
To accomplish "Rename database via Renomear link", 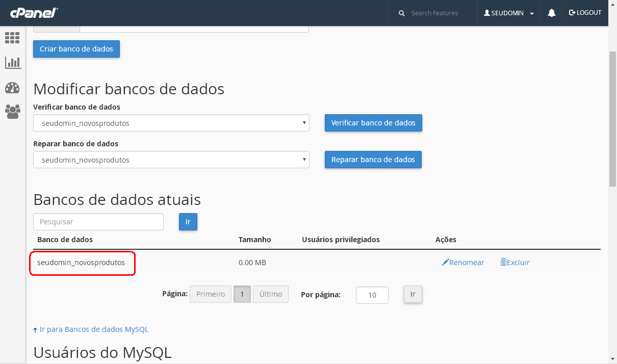I will (463, 263).
